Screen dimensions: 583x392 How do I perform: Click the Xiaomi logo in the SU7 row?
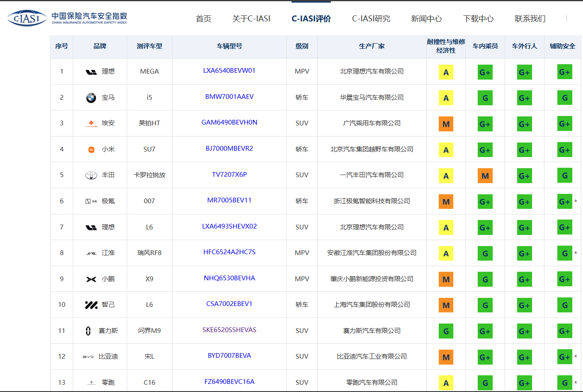click(x=91, y=150)
